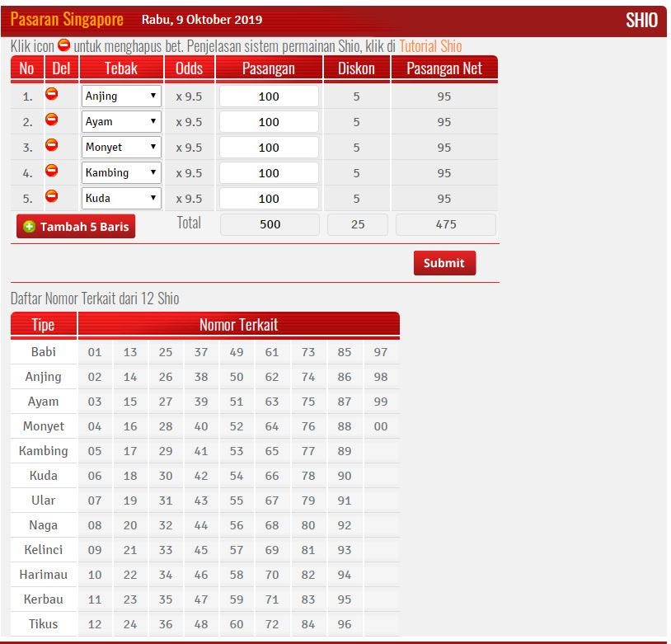Click the Kuda label in number table
671x644 pixels.
point(43,476)
